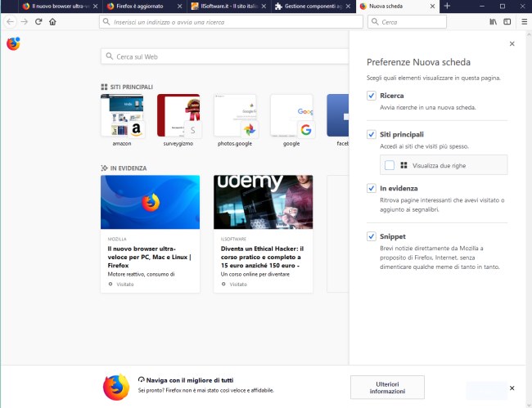Close the Preferenze Nuova scheda panel
Screen dimensions: 532x408
(512, 43)
